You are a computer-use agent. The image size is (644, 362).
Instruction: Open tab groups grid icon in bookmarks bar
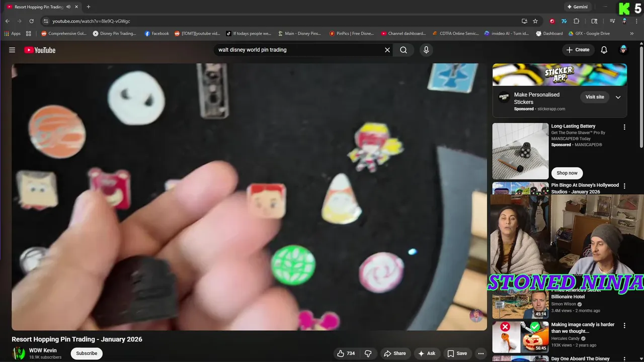[x=29, y=34]
